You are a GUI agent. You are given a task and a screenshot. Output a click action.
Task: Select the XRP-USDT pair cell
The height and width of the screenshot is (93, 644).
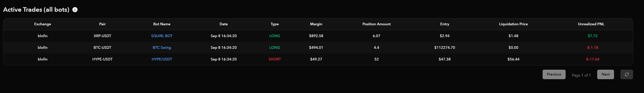coord(102,36)
